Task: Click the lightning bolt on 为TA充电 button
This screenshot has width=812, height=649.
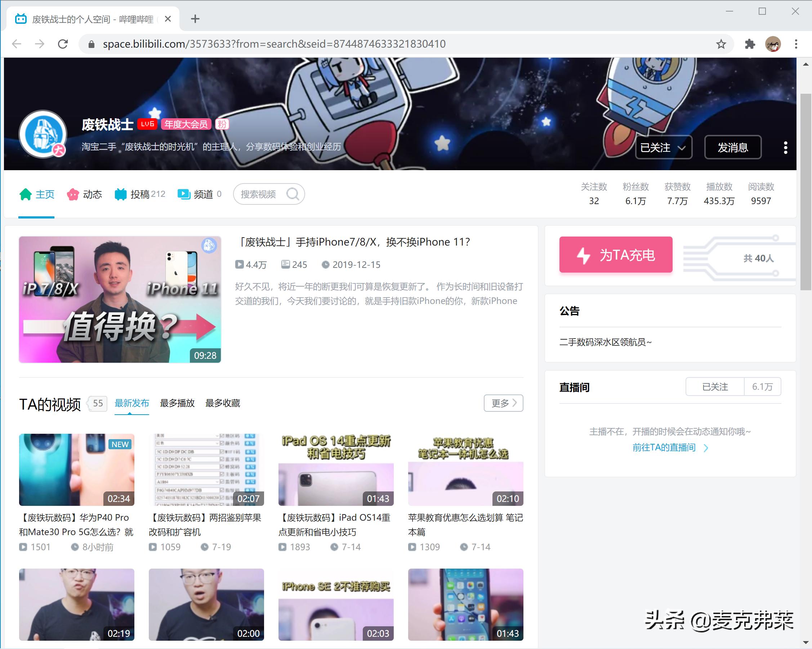Action: (x=584, y=255)
